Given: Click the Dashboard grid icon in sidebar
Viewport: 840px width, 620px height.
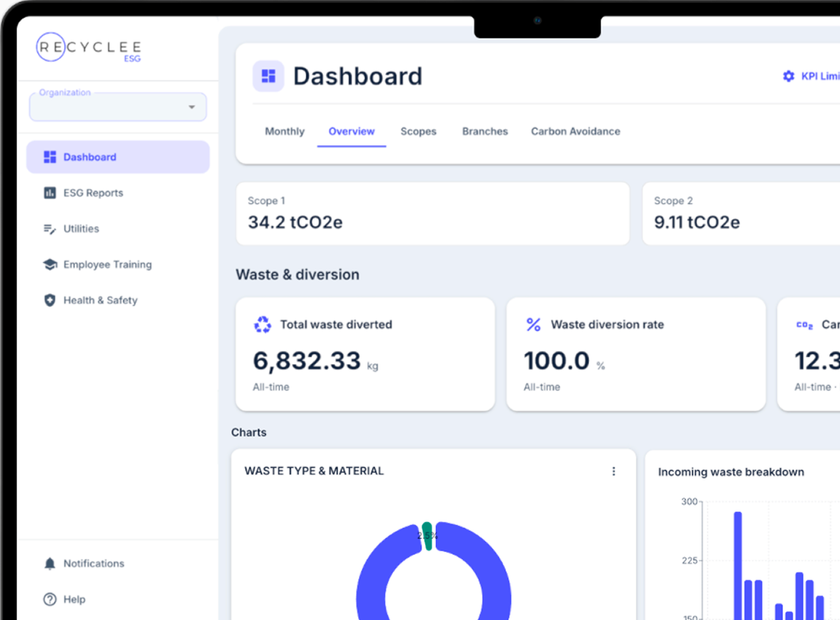Looking at the screenshot, I should coord(50,157).
